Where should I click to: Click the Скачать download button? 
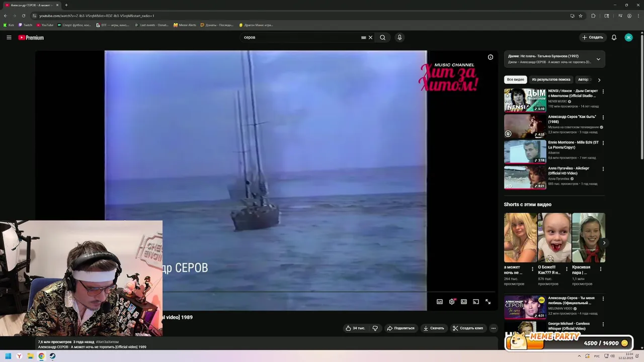point(434,328)
